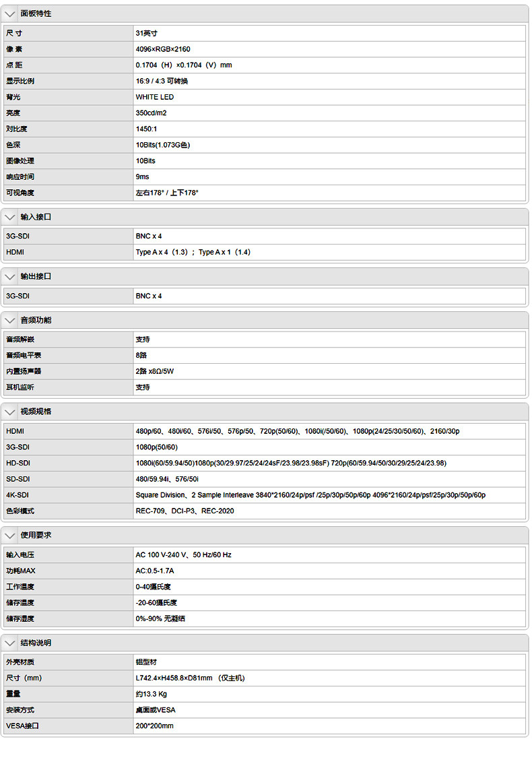
Task: Collapse the 使用要求 section arrow
Action: pos(9,535)
